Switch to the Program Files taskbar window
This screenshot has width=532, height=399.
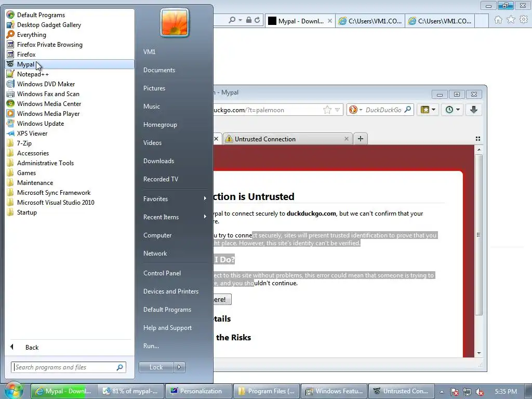coord(267,391)
